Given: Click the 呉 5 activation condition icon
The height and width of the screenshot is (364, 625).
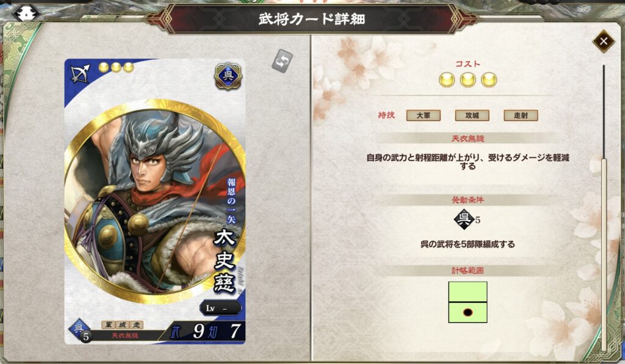Looking at the screenshot, I should click(x=467, y=219).
